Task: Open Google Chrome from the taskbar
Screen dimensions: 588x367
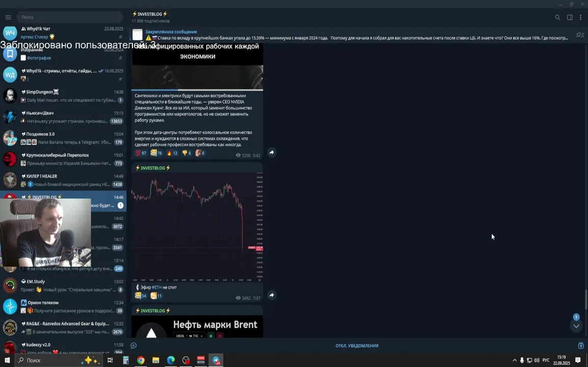Action: pos(141,360)
